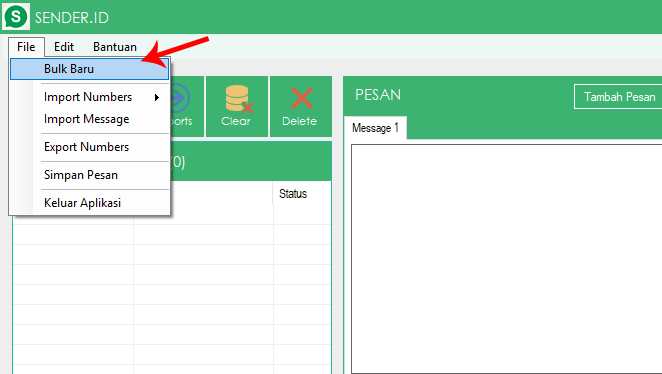Screen dimensions: 662x374
Task: Select Import Message menu entry
Action: coord(90,119)
